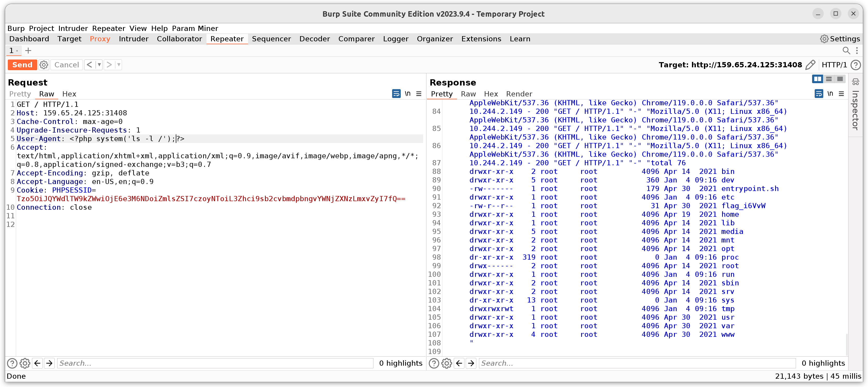Toggle non-printable chars \n in Request panel
The width and height of the screenshot is (868, 387).
click(408, 93)
